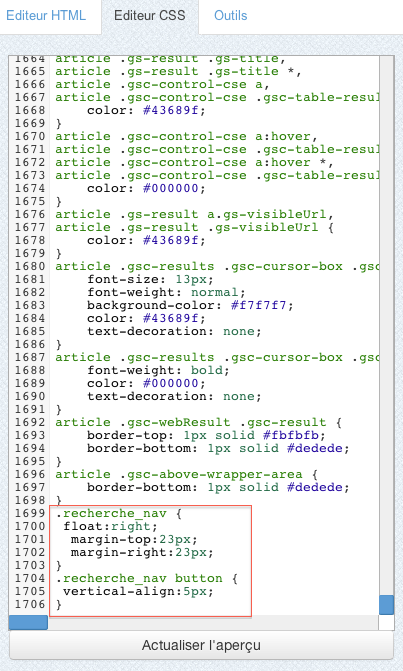
Task: Click the font-weight: bold line
Action: (x=158, y=371)
